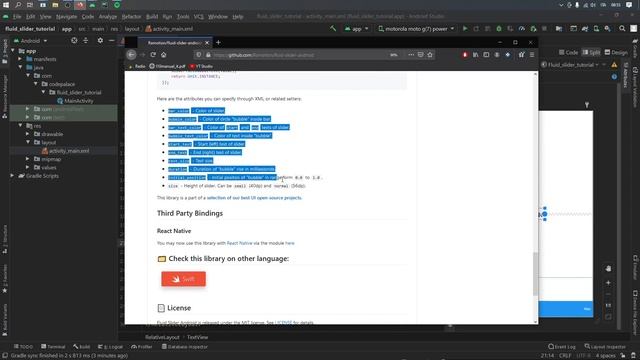Hide the Project panel with minus icon
The width and height of the screenshot is (640, 360).
[111, 40]
